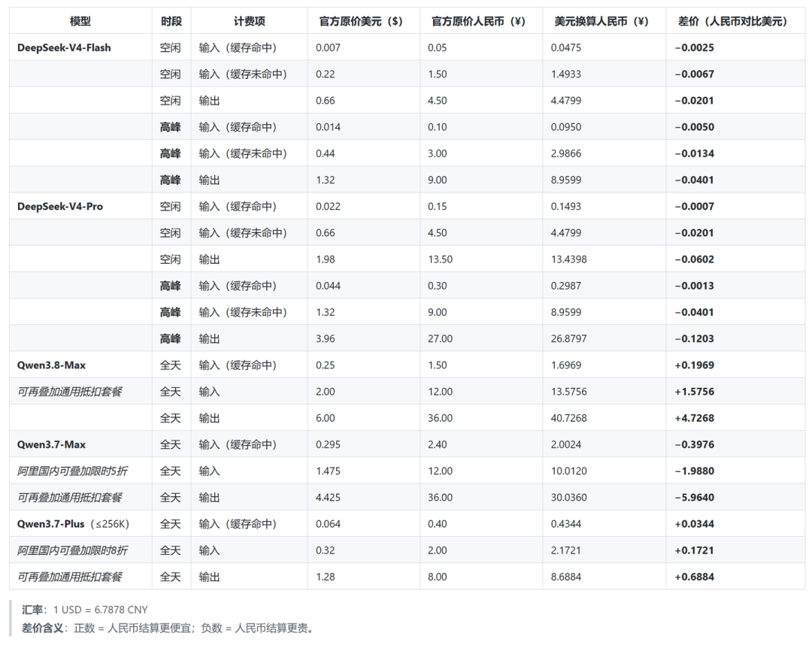Viewport: 812px width, 645px height.
Task: Click the 0.064 USD price cell
Action: pyautogui.click(x=329, y=524)
